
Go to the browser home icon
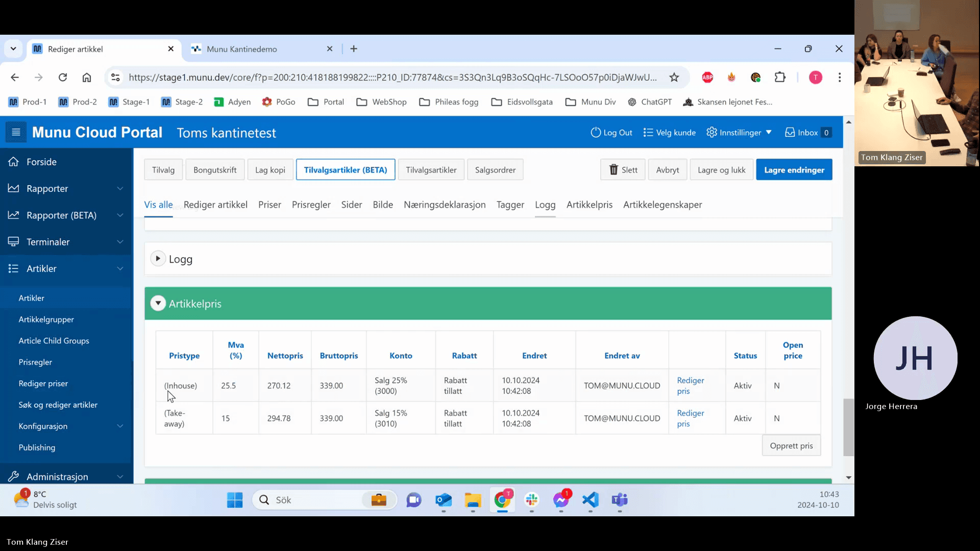tap(87, 78)
